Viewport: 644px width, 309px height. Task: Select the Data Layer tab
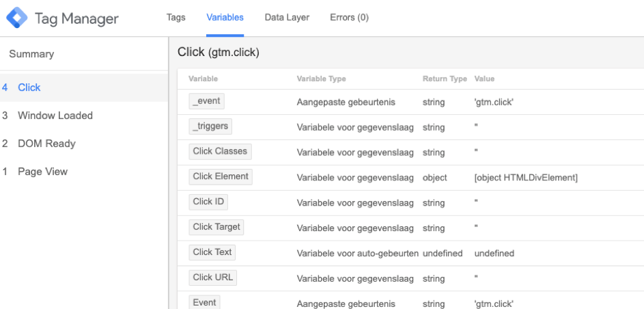tap(287, 18)
